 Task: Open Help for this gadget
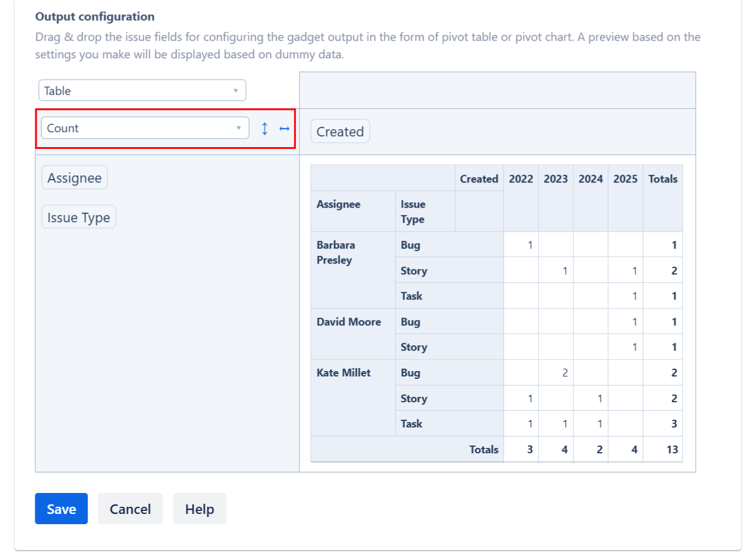[x=199, y=509]
